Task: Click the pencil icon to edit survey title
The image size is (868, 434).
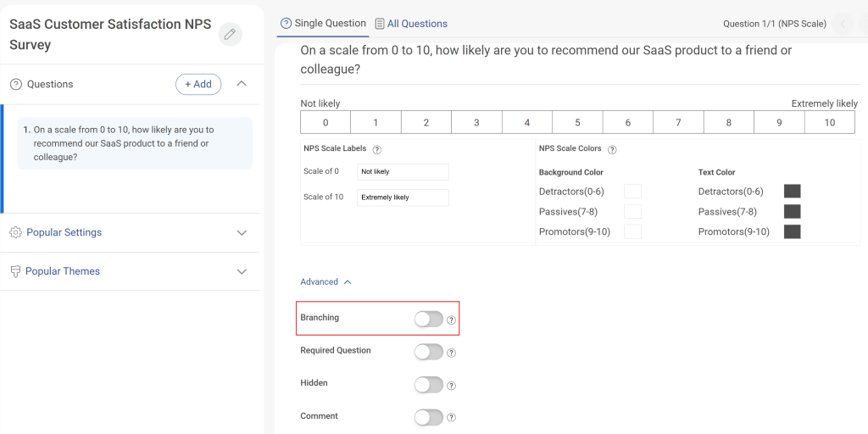Action: (231, 34)
